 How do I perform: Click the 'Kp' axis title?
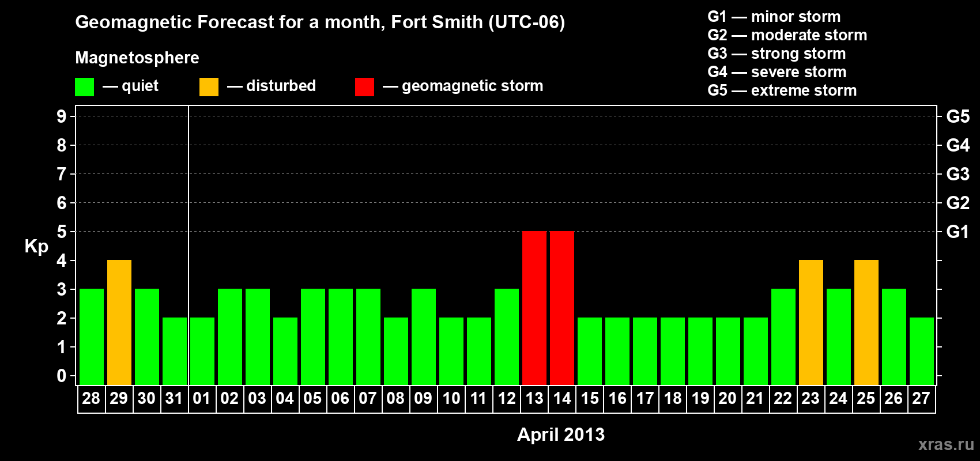click(x=36, y=247)
